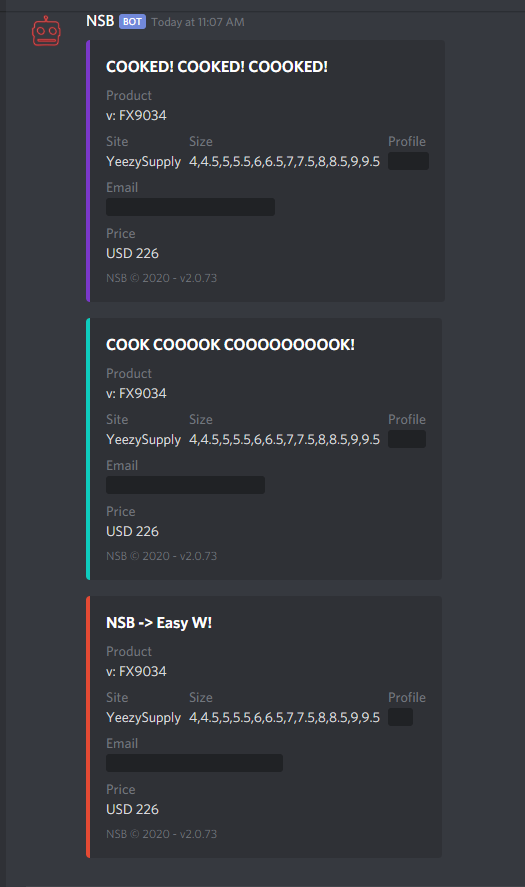Reveal the redacted Profile in second embed
Viewport: 525px width, 887px height.
(407, 439)
